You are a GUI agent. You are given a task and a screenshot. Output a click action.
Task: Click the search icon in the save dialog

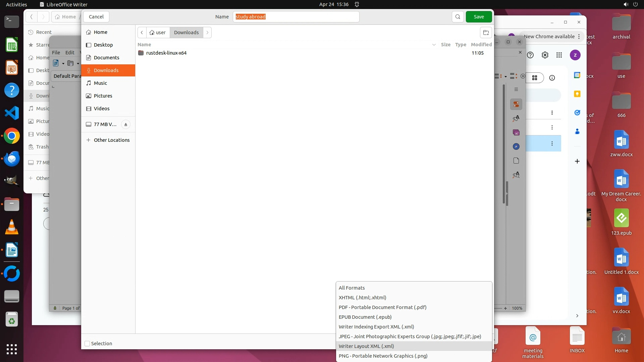pyautogui.click(x=458, y=17)
